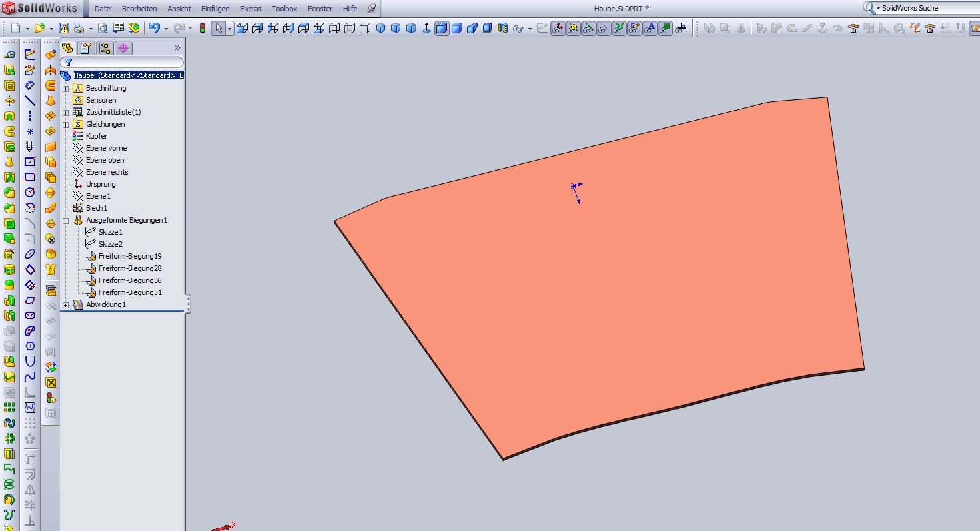Image resolution: width=980 pixels, height=531 pixels.
Task: Select the Point sketch tool
Action: click(x=30, y=131)
